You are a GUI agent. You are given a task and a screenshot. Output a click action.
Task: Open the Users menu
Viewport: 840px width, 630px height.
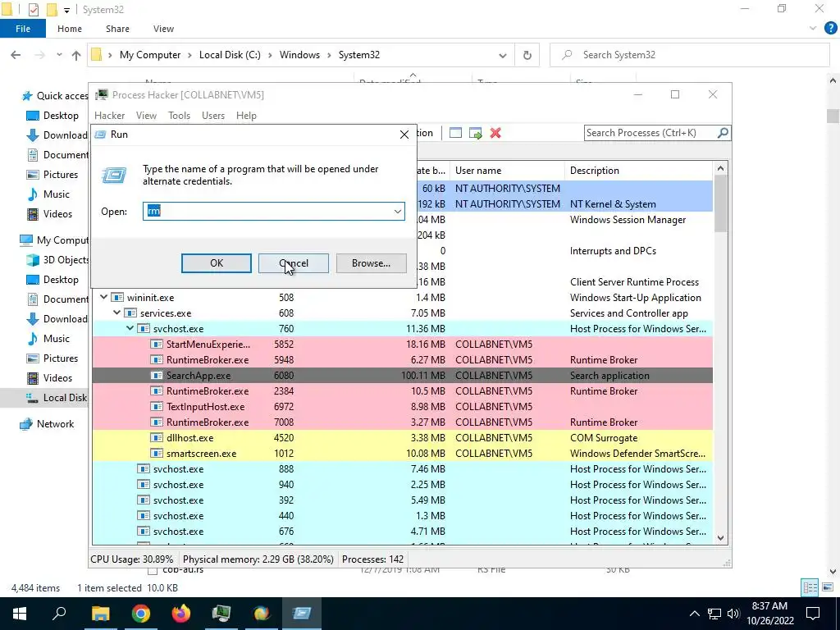click(x=213, y=115)
